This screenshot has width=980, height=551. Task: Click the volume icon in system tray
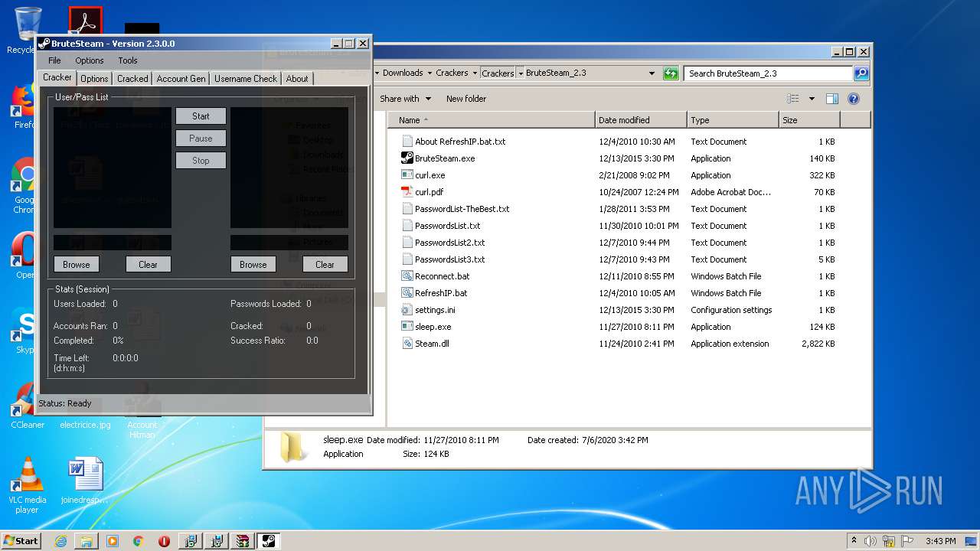click(870, 541)
